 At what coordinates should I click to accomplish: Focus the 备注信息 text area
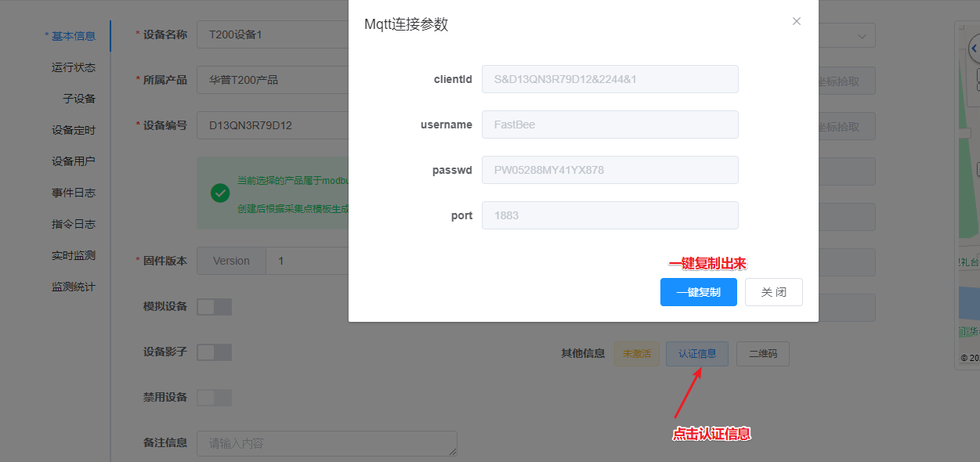[x=327, y=443]
